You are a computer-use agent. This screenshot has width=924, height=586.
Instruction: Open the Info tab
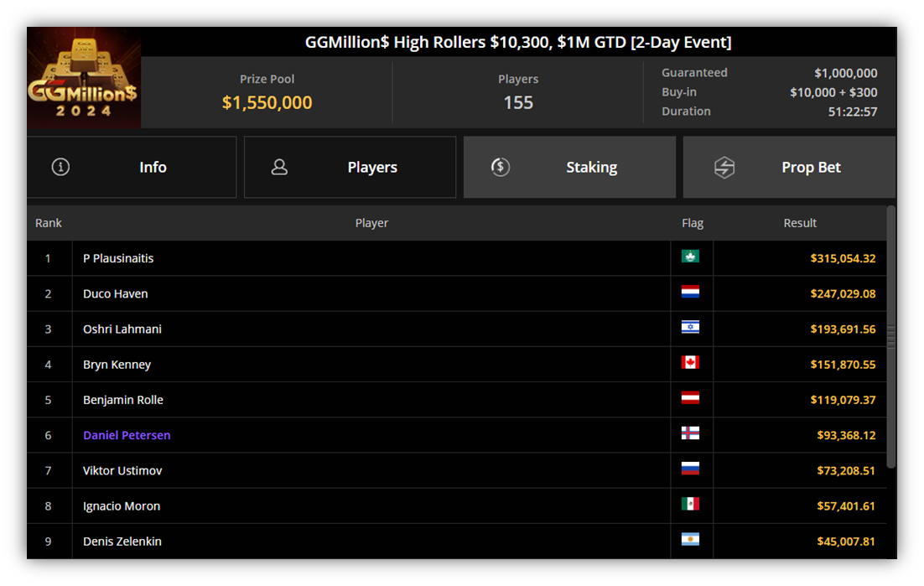pos(132,168)
